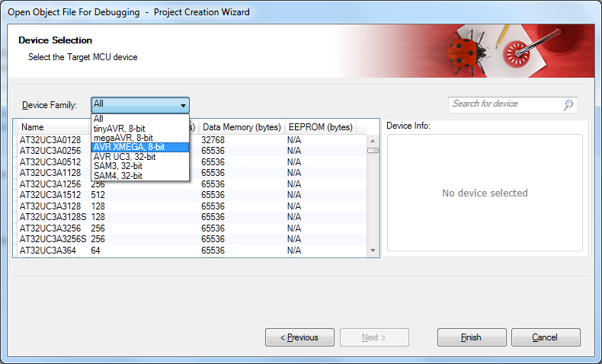The width and height of the screenshot is (602, 364).
Task: Sort by Data Memory (bytes) column
Action: [x=241, y=127]
